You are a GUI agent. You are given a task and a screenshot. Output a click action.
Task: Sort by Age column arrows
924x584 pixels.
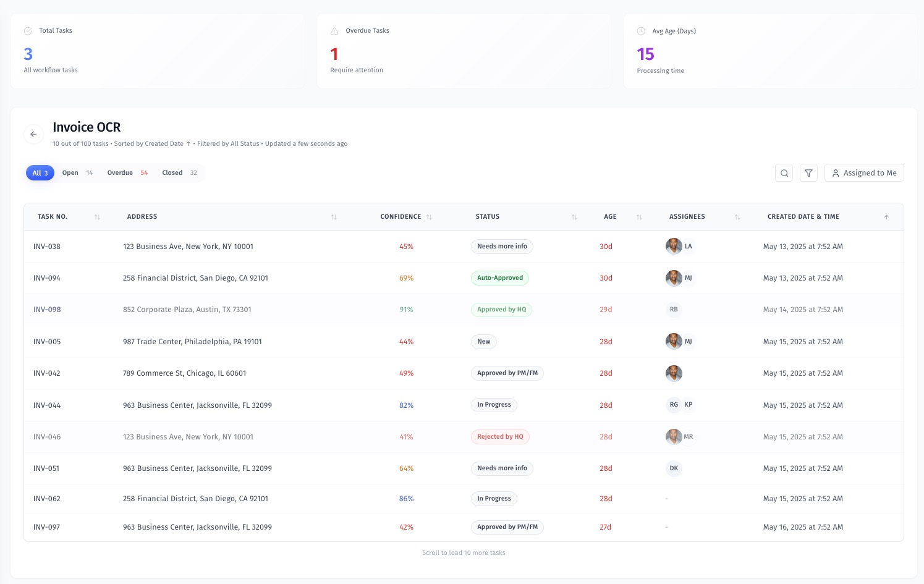coord(639,217)
